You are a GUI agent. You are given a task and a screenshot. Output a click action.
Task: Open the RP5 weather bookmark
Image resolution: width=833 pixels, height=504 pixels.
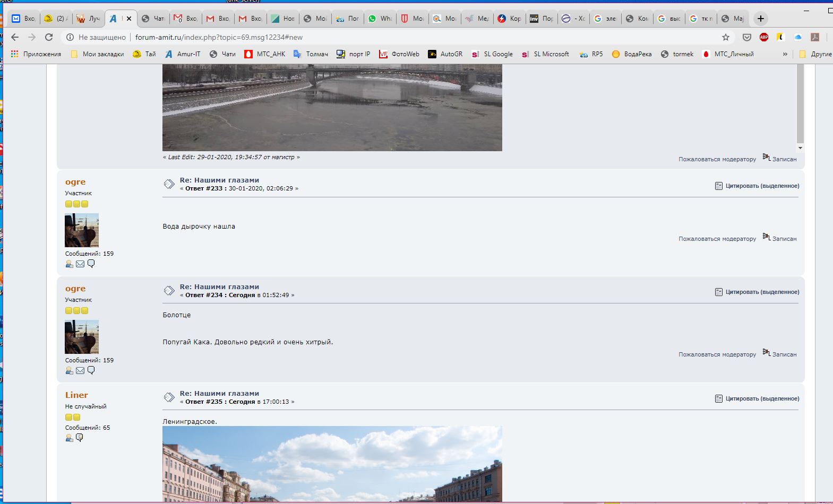coord(591,54)
